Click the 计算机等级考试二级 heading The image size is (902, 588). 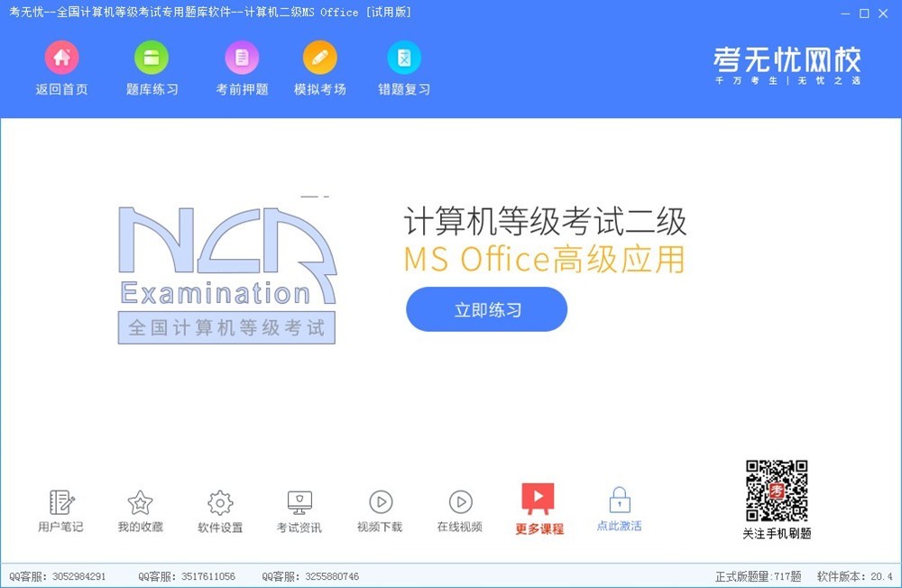[x=545, y=221]
